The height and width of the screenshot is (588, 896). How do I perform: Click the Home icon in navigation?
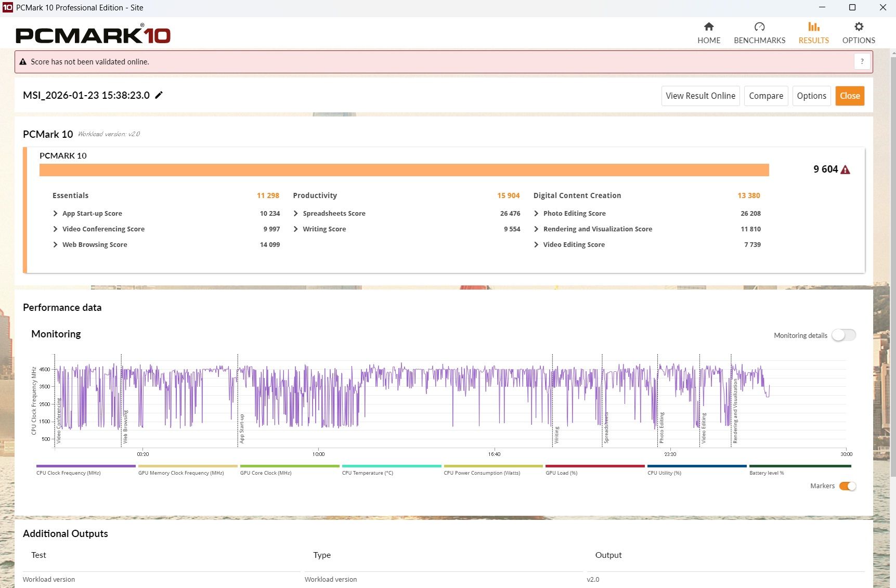(x=708, y=27)
